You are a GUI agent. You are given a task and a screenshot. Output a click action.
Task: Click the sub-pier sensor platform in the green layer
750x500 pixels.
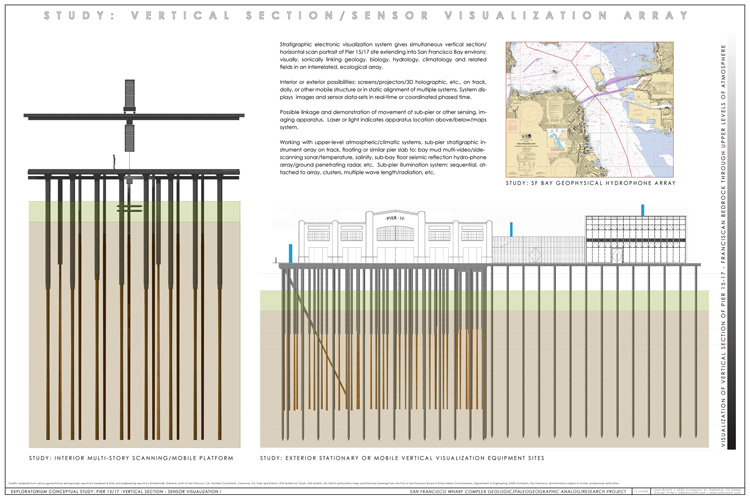pyautogui.click(x=130, y=208)
